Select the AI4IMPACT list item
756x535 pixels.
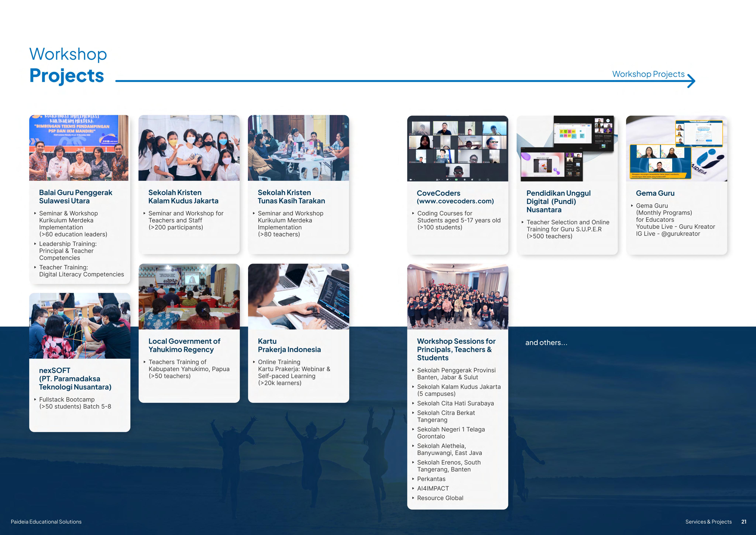coord(433,488)
